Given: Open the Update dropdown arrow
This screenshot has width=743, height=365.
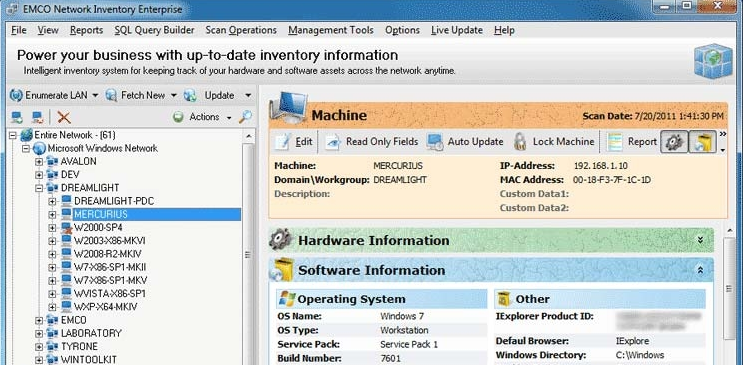Looking at the screenshot, I should click(x=248, y=95).
